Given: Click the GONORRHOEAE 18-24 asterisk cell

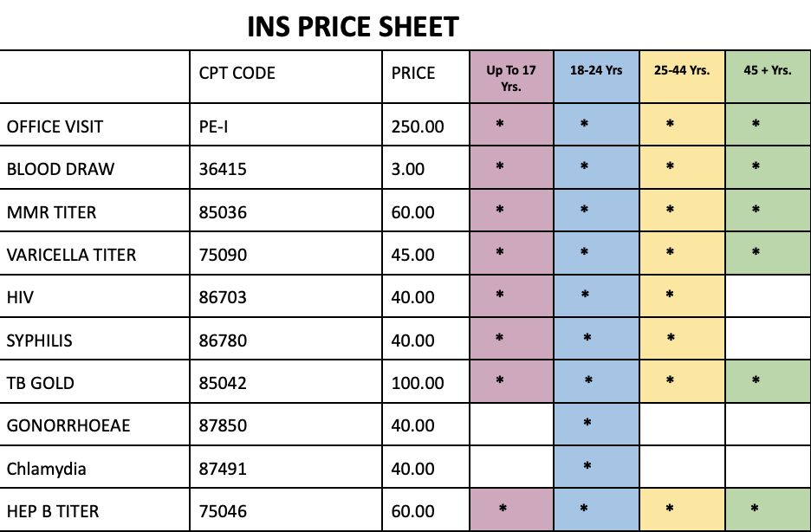Looking at the screenshot, I should (596, 424).
